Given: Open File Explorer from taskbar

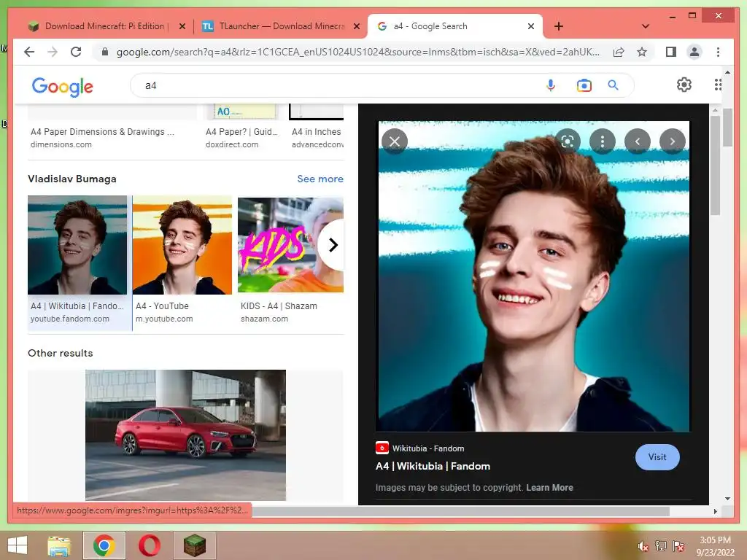Looking at the screenshot, I should pos(59,545).
